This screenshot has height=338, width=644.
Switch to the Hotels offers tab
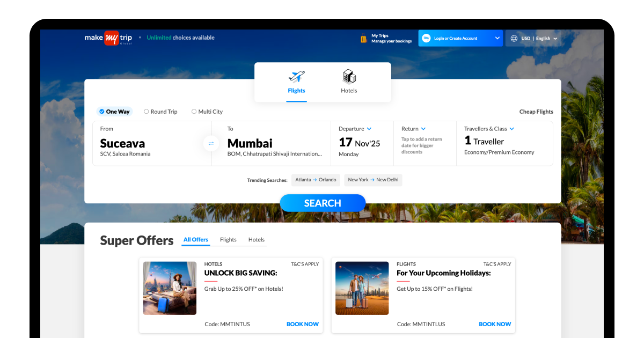point(256,240)
